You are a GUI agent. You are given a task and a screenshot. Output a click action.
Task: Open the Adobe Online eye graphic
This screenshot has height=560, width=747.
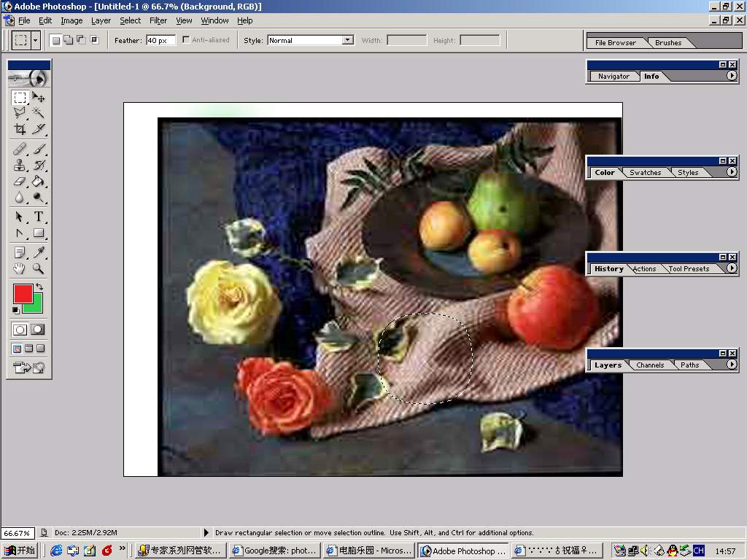pyautogui.click(x=29, y=78)
